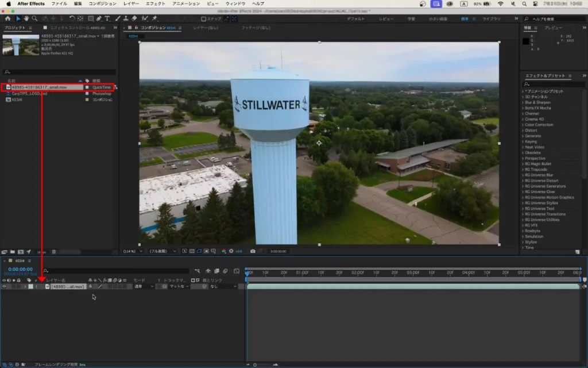Choose the Type (T) tool
Screen dimensions: 588x368
coord(107,18)
